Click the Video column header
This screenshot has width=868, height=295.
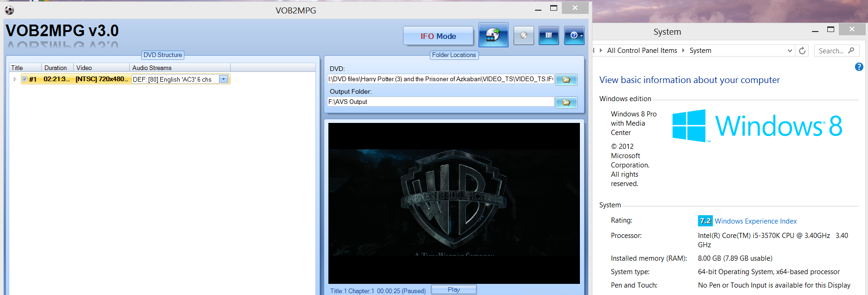tap(101, 68)
